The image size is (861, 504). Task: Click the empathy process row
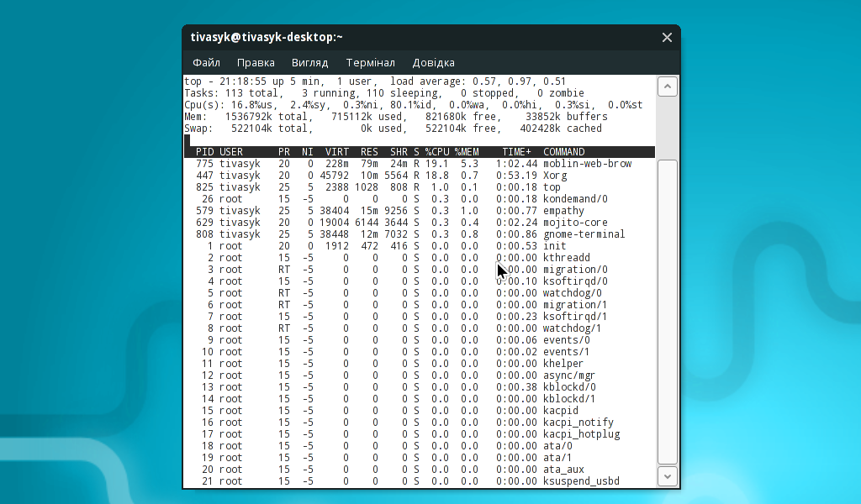(x=420, y=211)
